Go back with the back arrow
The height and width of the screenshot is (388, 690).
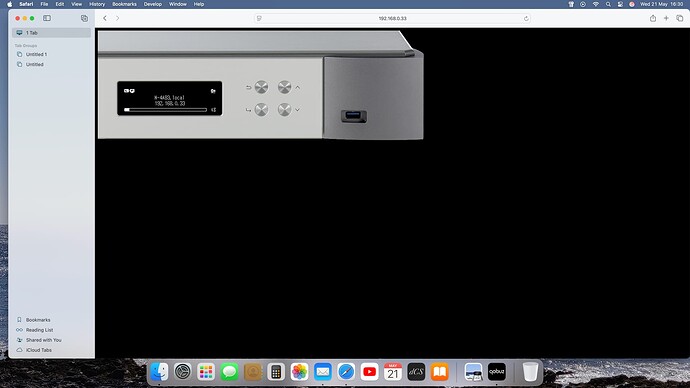coord(105,18)
